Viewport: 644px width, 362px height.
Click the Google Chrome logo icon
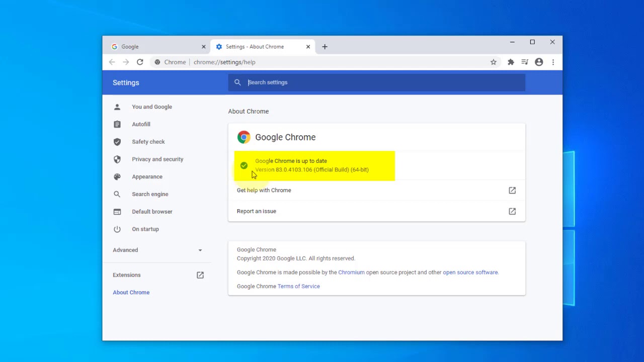[244, 137]
